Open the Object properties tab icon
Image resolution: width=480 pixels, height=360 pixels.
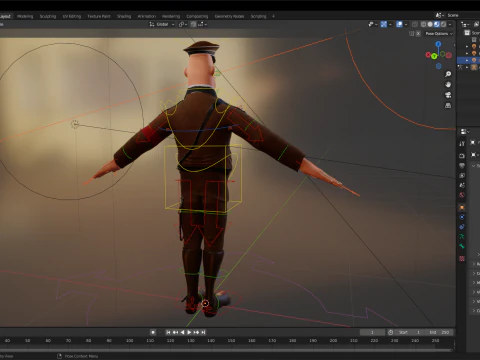(462, 207)
